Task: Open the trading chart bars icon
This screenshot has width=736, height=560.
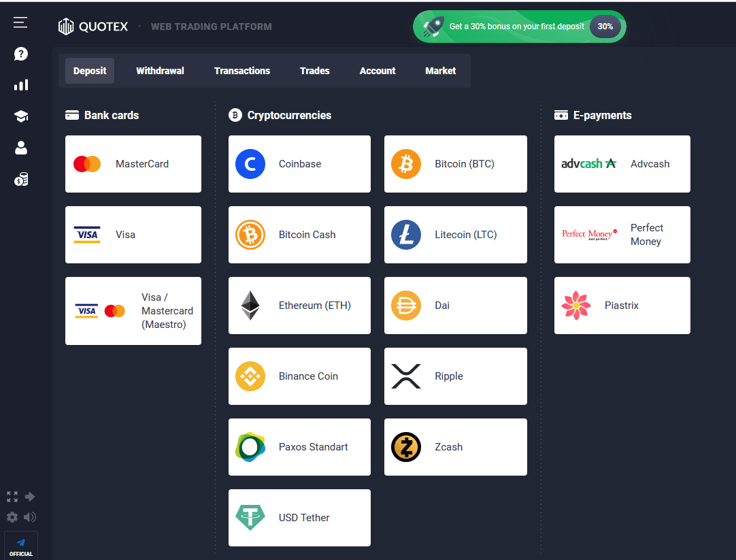Action: (21, 85)
